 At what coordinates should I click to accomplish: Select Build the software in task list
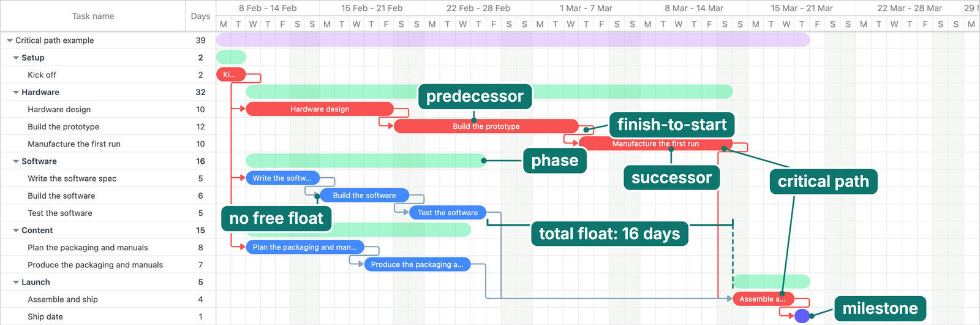(61, 196)
